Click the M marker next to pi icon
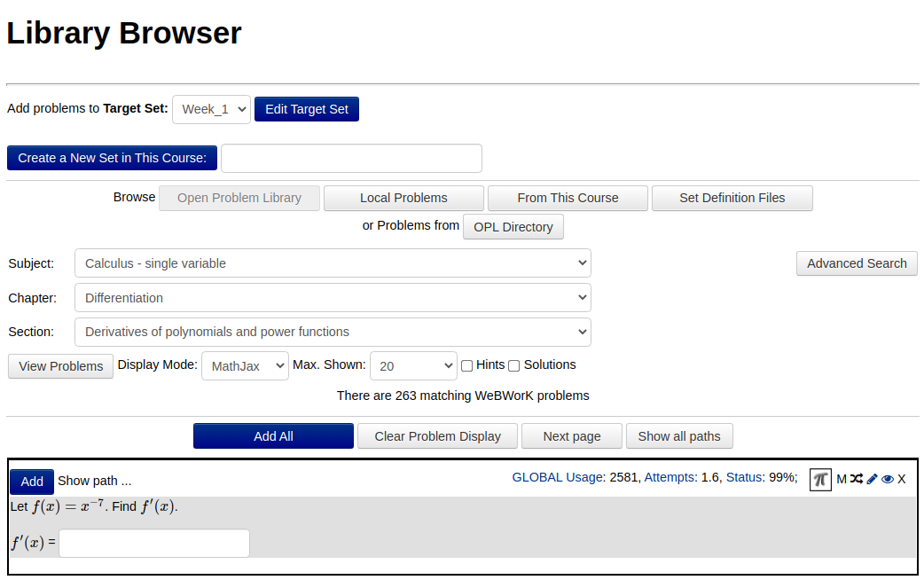 point(842,479)
